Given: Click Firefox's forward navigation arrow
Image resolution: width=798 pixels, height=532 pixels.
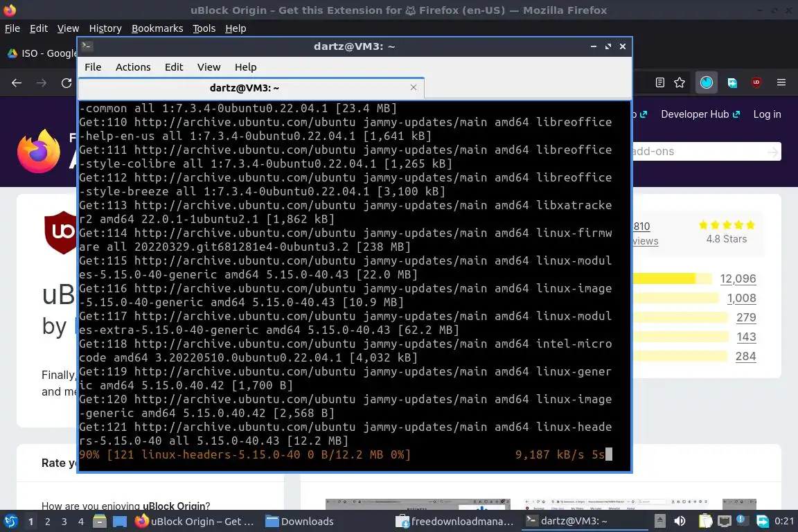Looking at the screenshot, I should (x=42, y=82).
